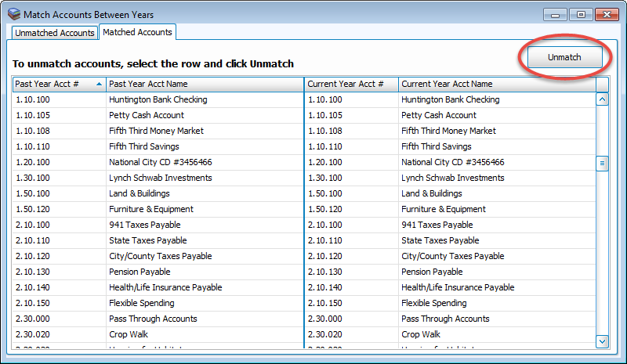
Task: Sort by Current Year Acct Name column header
Action: tap(497, 84)
